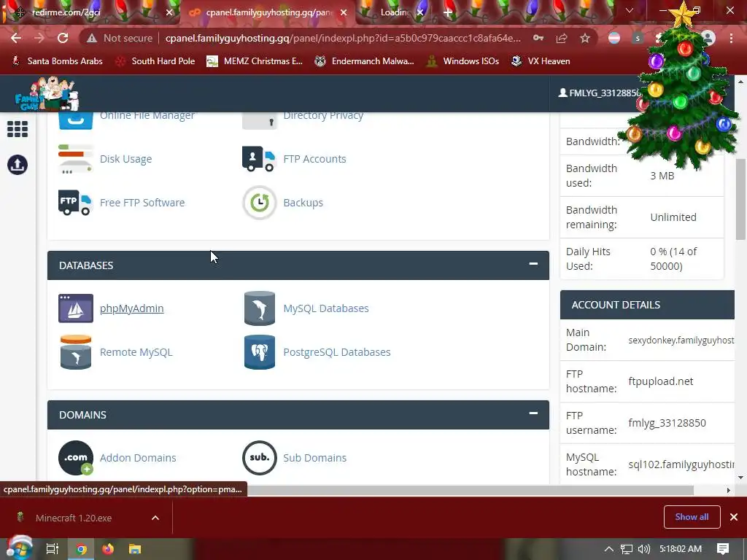Image resolution: width=747 pixels, height=560 pixels.
Task: Open the notification center icon
Action: (x=723, y=549)
